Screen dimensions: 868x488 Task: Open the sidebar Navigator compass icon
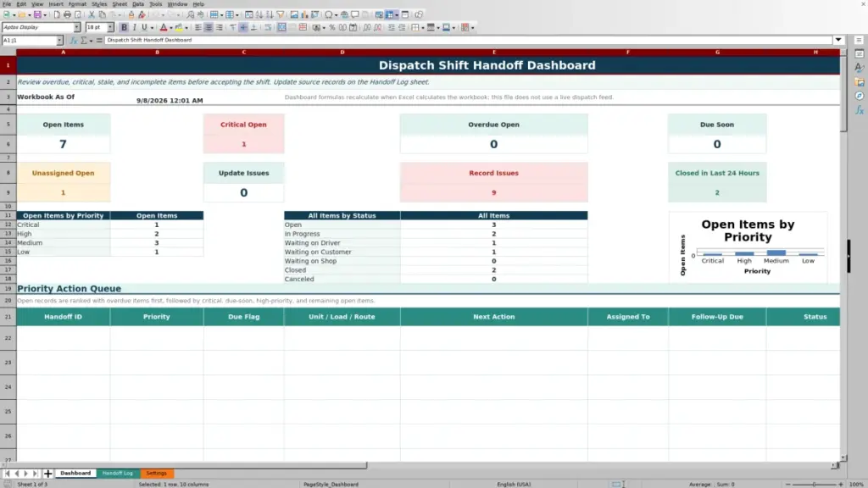860,97
